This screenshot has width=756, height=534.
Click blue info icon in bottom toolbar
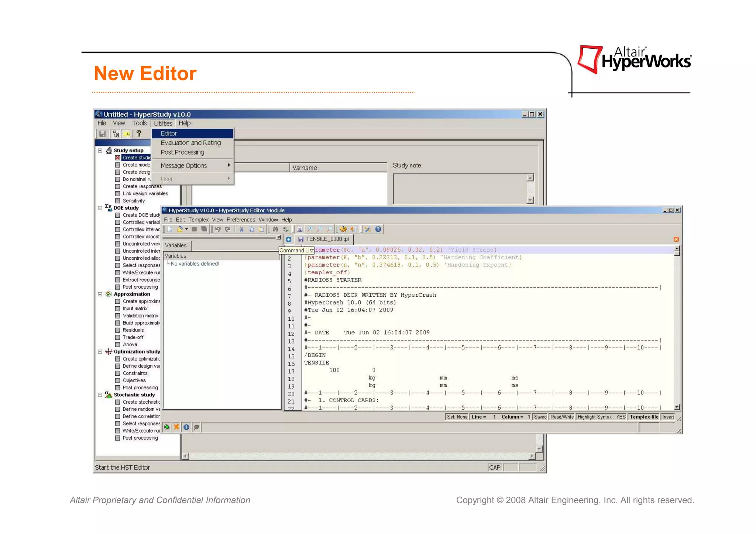click(x=186, y=427)
